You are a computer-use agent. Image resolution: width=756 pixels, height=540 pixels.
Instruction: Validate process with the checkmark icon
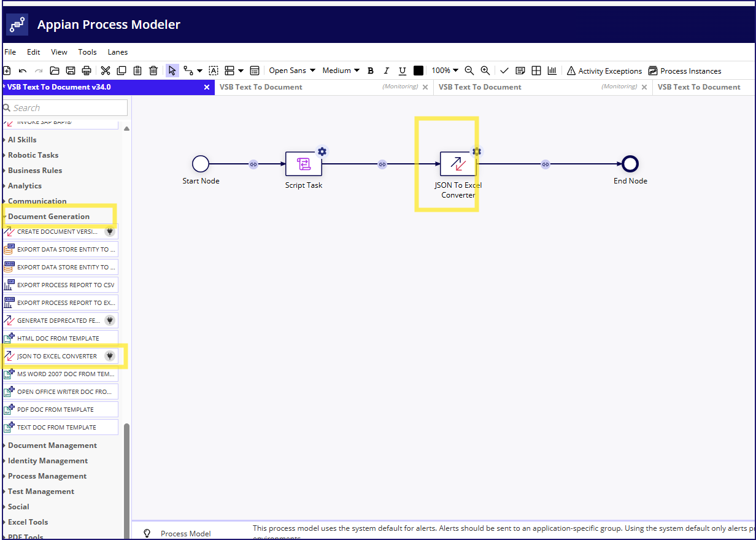click(504, 71)
